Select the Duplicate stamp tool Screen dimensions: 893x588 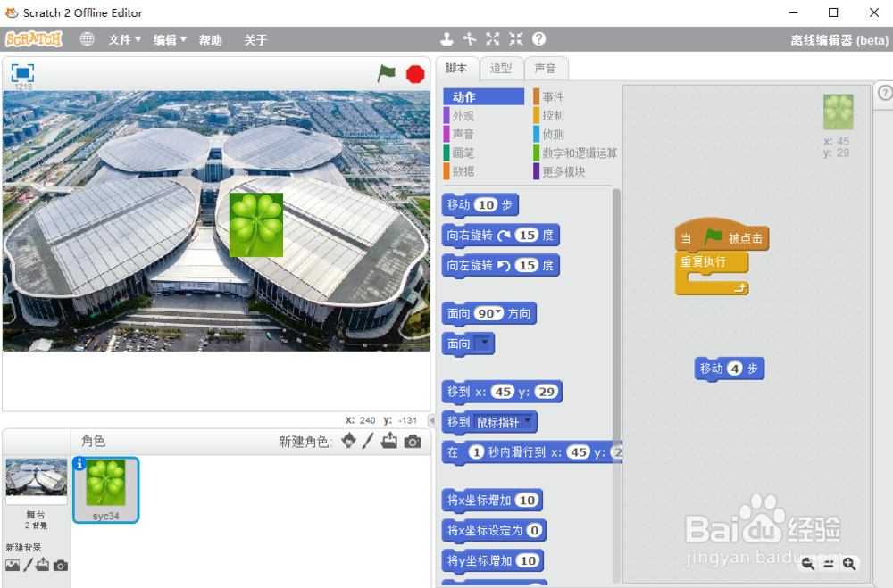[x=447, y=38]
